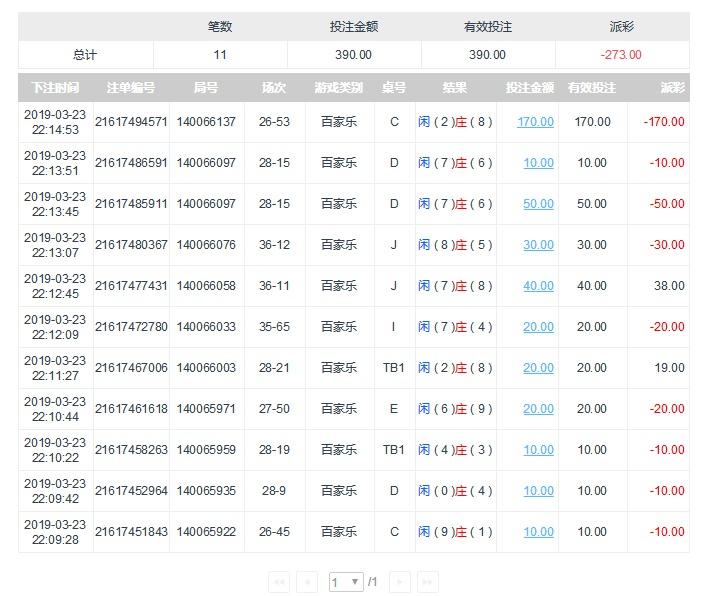Open 10.00 amount link for order 21617452964
The width and height of the screenshot is (721, 596).
click(538, 491)
